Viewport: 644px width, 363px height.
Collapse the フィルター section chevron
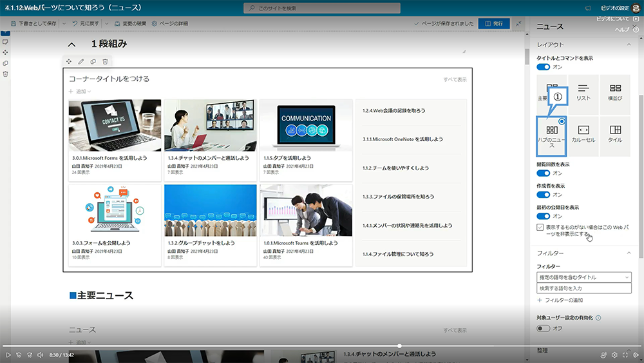click(x=629, y=253)
